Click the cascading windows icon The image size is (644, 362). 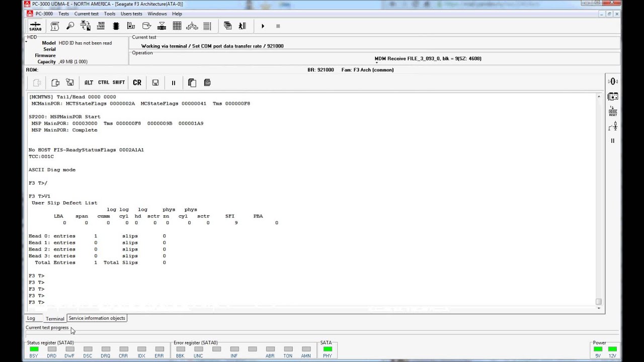(x=227, y=26)
